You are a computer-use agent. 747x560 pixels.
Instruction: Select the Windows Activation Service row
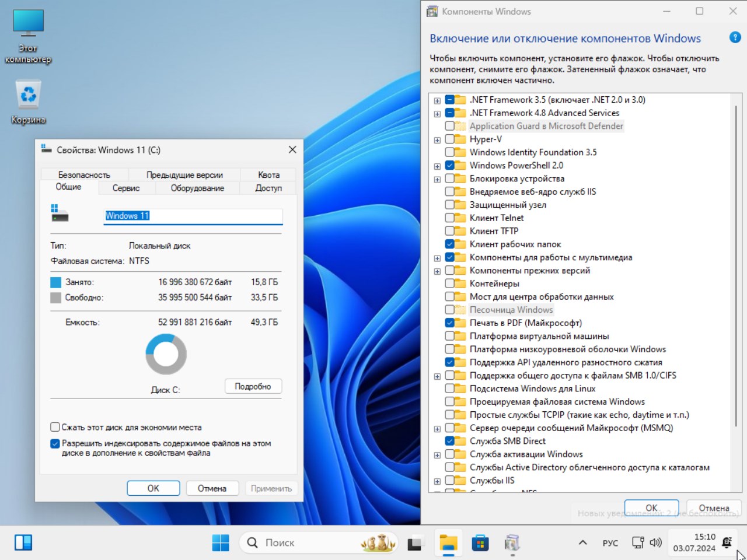tap(526, 454)
